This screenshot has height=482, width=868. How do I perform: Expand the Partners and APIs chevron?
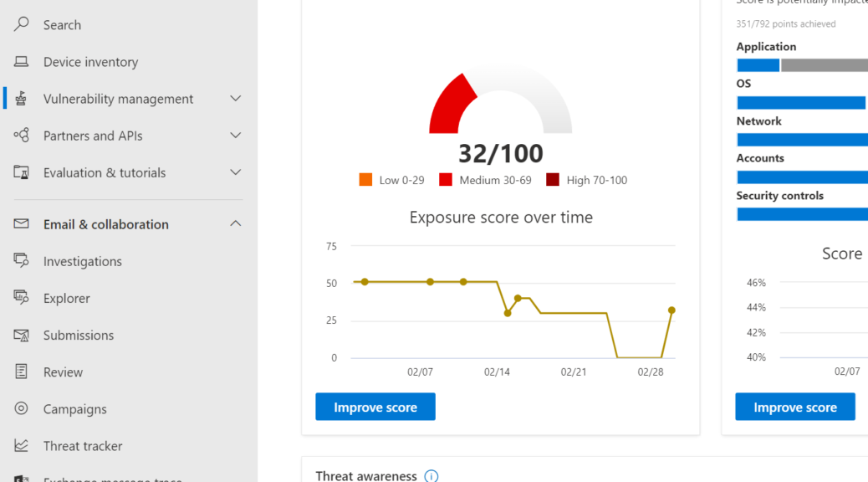point(235,136)
